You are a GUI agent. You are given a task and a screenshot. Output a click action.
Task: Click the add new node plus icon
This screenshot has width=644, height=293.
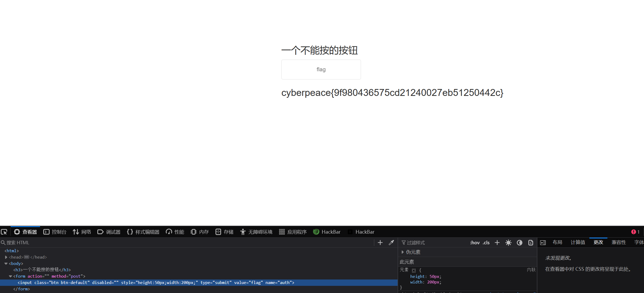(380, 243)
